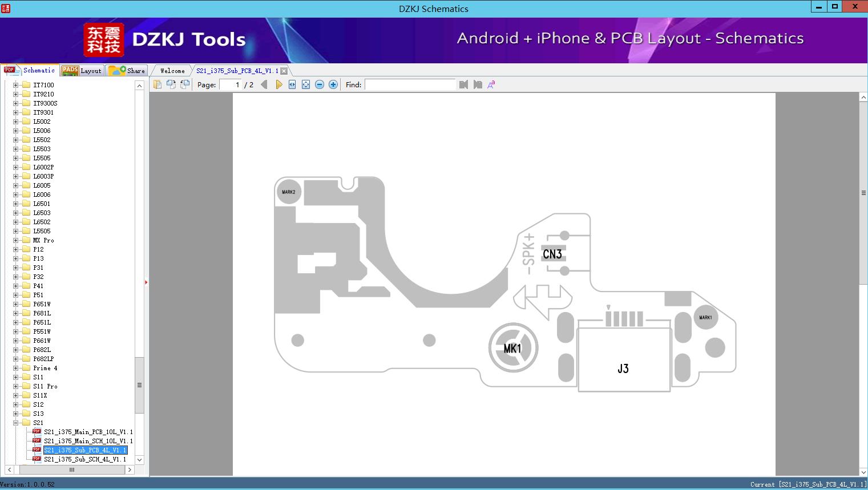Toggle match case search icon
868x490 pixels.
pyautogui.click(x=491, y=84)
